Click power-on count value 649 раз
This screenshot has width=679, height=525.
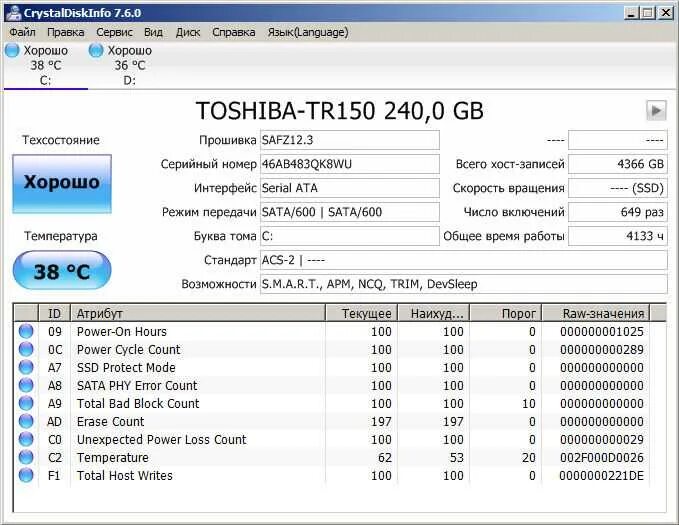coord(618,212)
